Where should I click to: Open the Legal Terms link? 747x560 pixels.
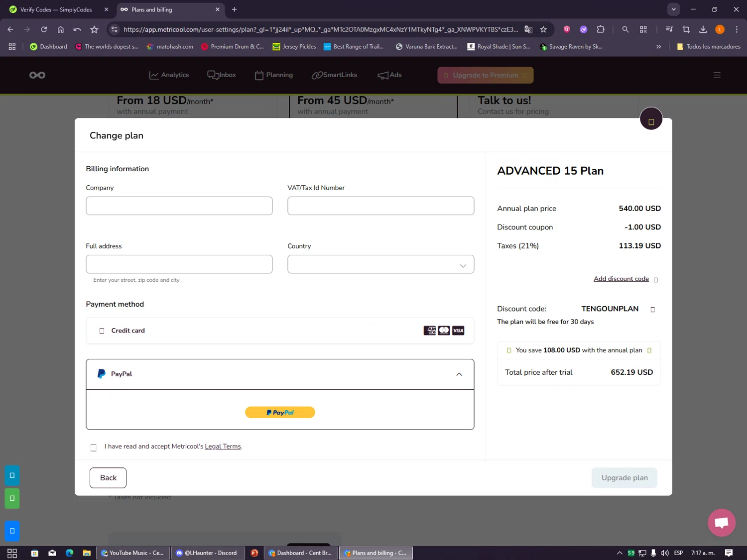223,447
